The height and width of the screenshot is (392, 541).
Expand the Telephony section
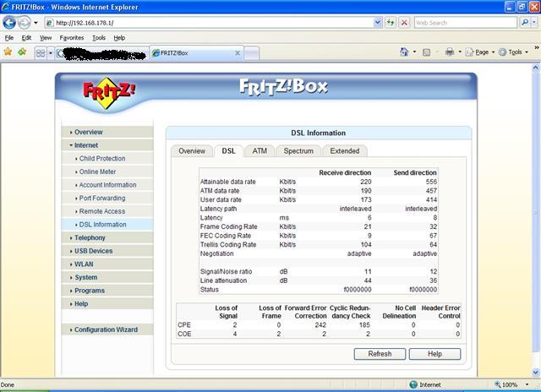point(107,237)
